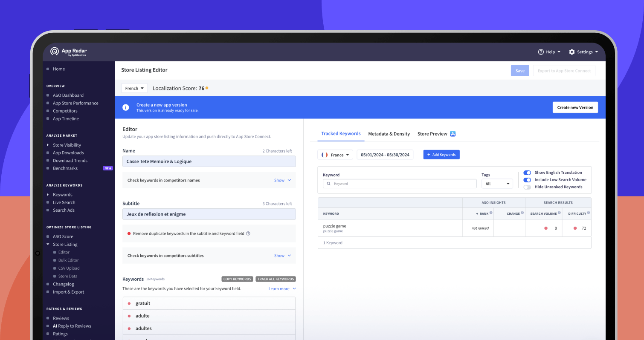Open Live Search in sidebar

[x=64, y=202]
